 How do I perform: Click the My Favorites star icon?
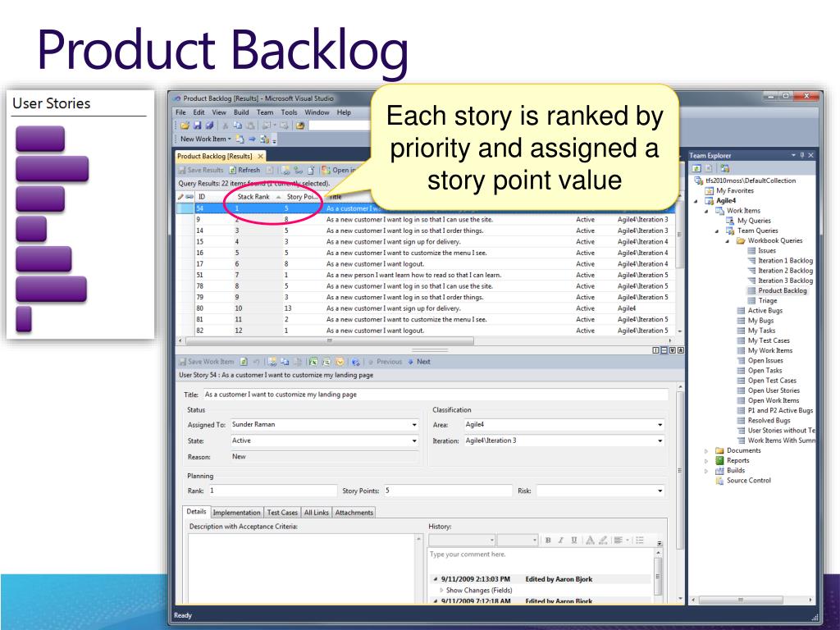pyautogui.click(x=709, y=190)
